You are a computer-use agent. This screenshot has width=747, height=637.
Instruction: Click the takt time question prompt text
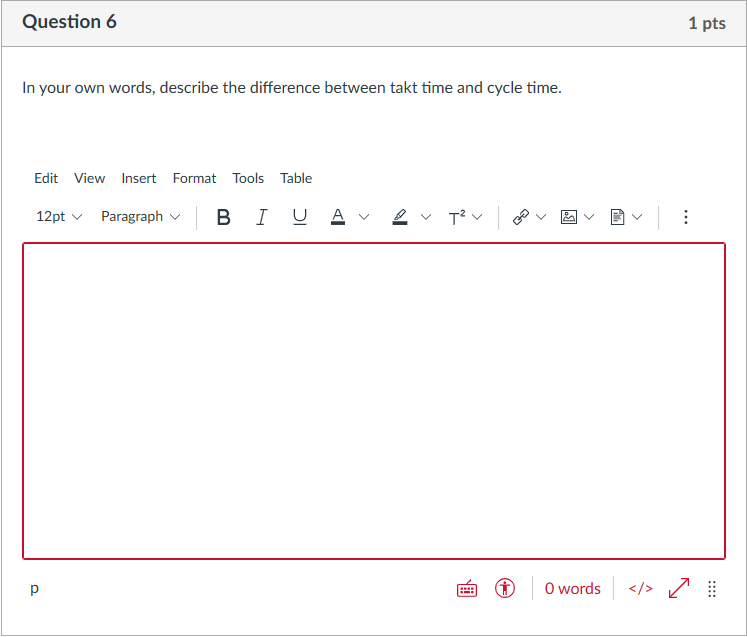pyautogui.click(x=292, y=88)
